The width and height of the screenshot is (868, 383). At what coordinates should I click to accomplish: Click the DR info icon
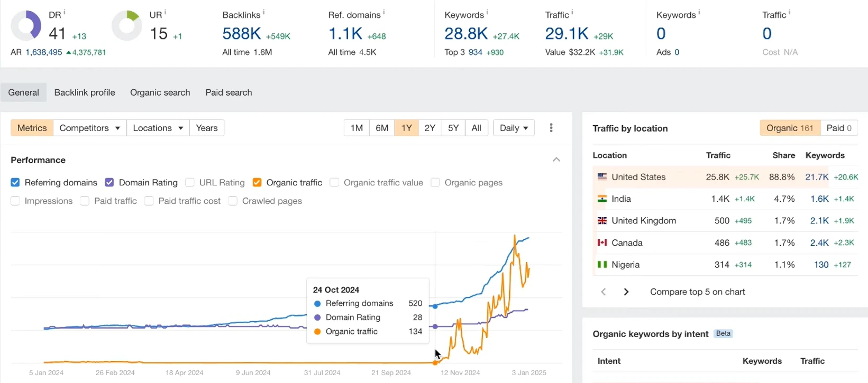65,12
